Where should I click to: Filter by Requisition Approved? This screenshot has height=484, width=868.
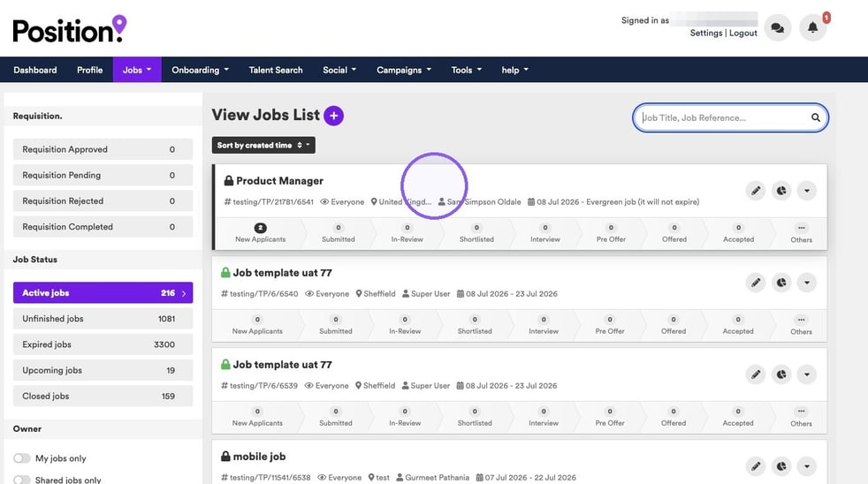tap(103, 149)
